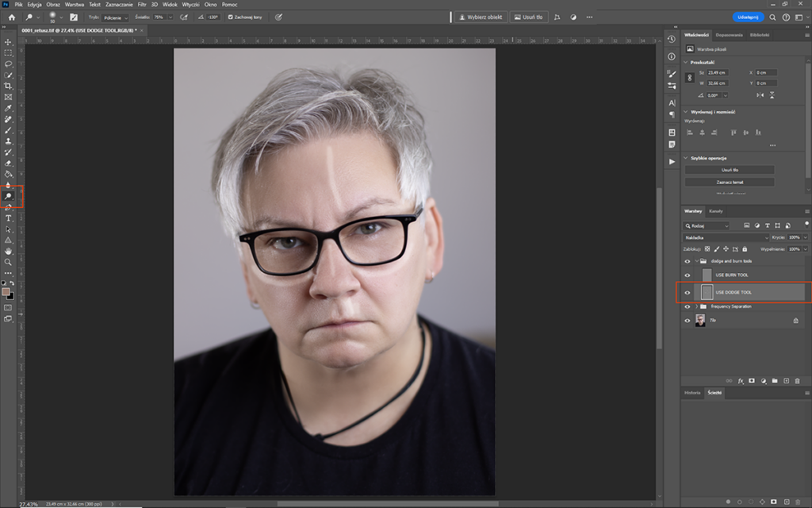Select the Dodge tool in the toolbar
Viewport: 812px width, 508px height.
tap(9, 196)
